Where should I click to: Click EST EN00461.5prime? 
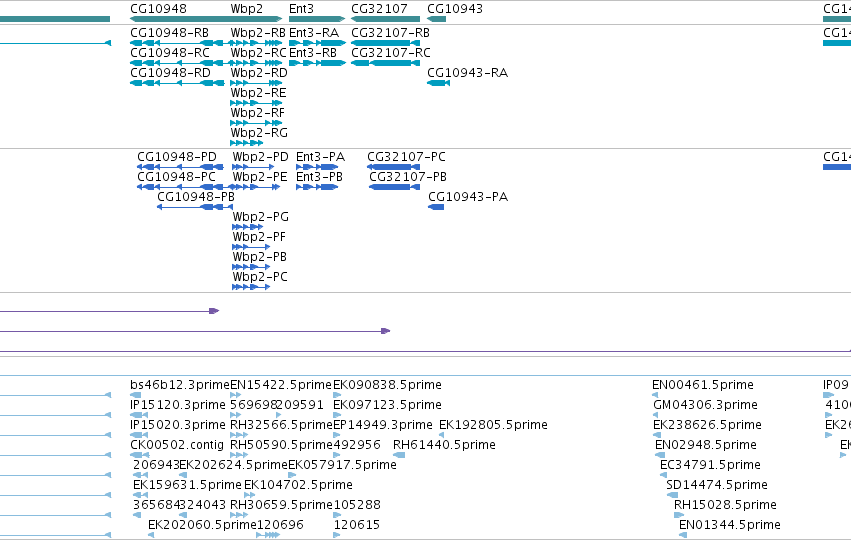pyautogui.click(x=703, y=385)
